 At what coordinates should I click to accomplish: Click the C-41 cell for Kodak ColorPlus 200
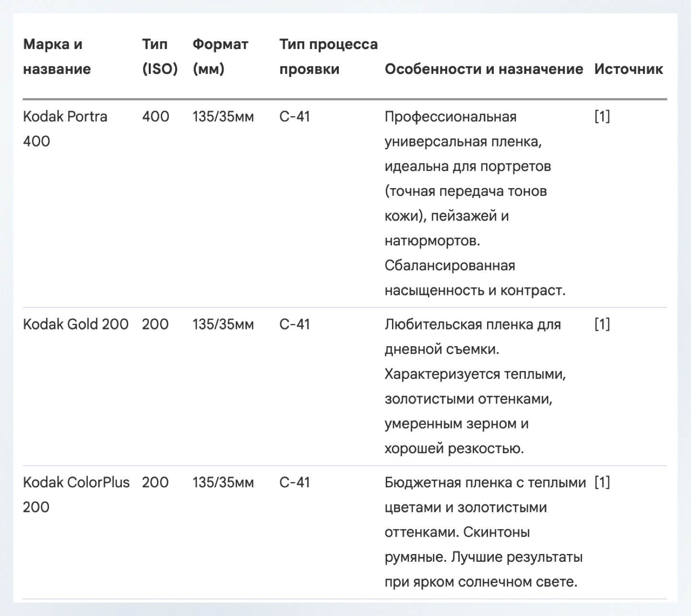295,483
